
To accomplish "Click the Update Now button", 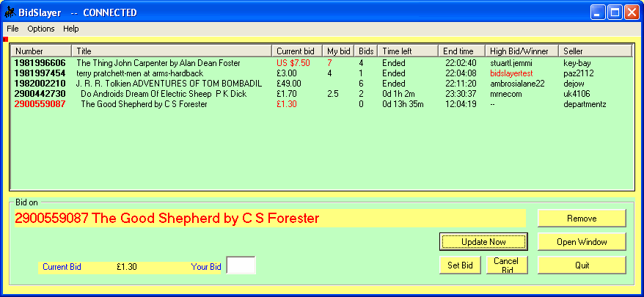I will pos(483,241).
